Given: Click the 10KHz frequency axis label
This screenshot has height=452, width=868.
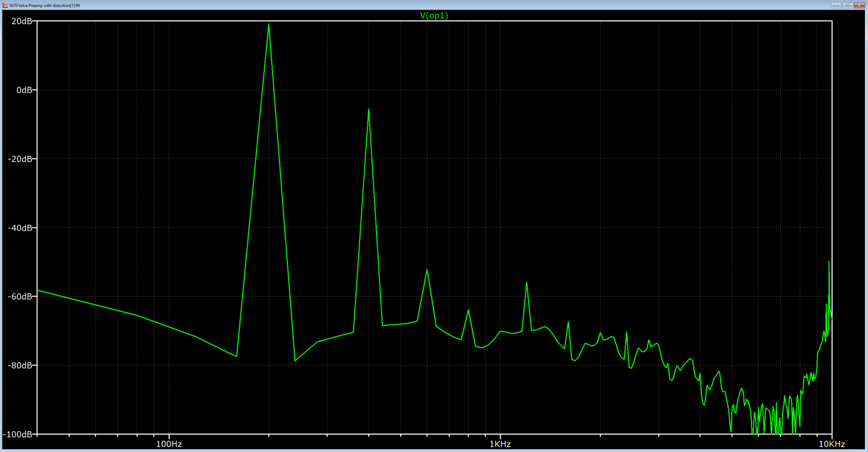Looking at the screenshot, I should [x=832, y=444].
